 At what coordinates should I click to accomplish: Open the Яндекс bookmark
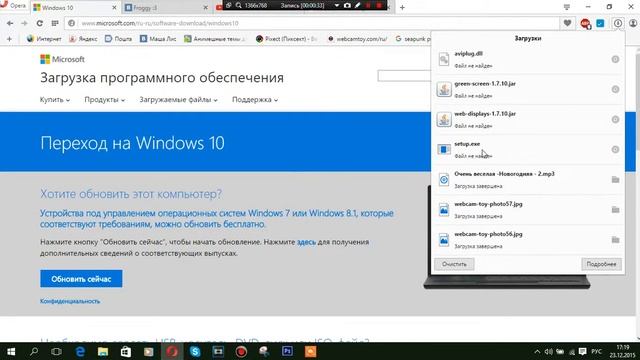(x=83, y=39)
